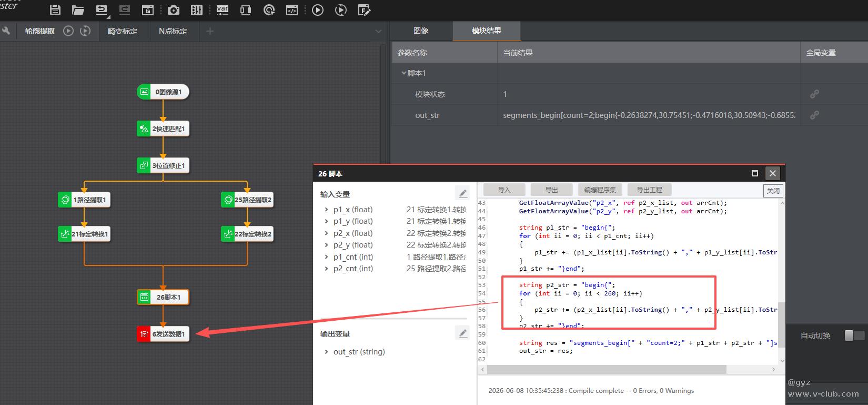Screen dimensions: 868x405
Task: Open the global trigger target icon
Action: pyautogui.click(x=269, y=10)
